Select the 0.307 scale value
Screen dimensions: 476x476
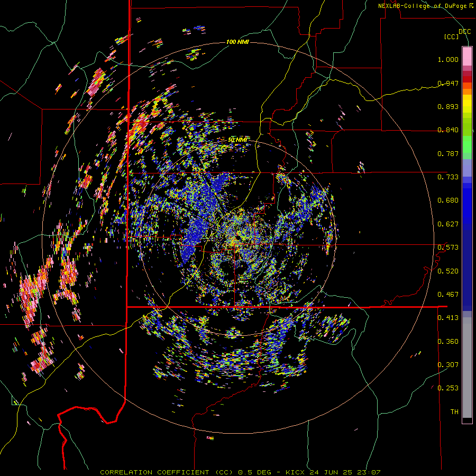448,365
